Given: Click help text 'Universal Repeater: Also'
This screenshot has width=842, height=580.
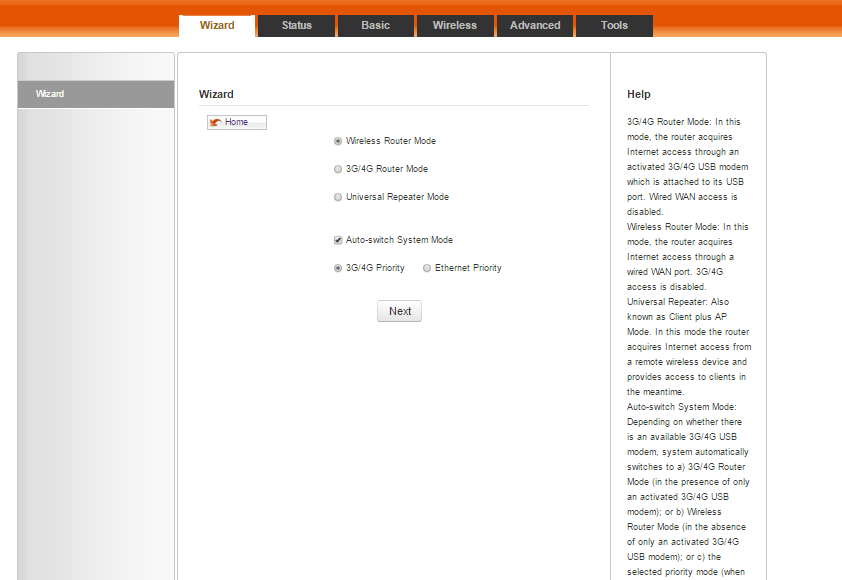Looking at the screenshot, I should (x=678, y=302).
